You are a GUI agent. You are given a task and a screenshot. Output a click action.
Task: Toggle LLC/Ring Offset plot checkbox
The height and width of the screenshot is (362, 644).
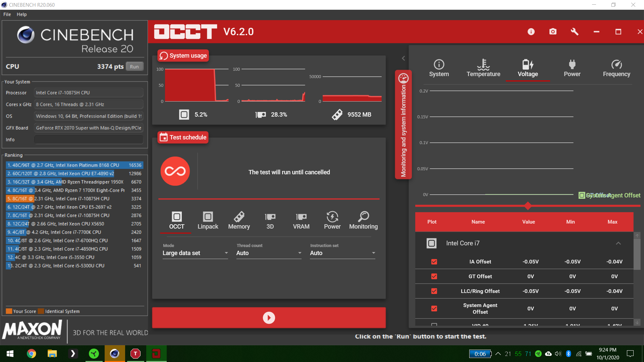434,291
